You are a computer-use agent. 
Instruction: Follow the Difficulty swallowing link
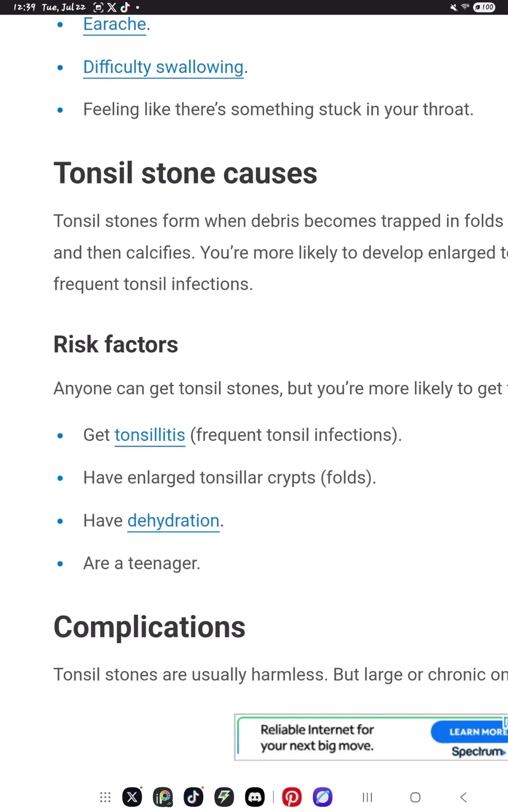point(163,67)
